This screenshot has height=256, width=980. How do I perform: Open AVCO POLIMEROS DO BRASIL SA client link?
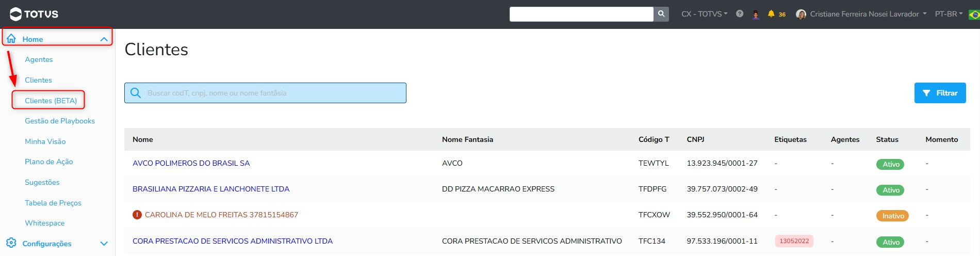pyautogui.click(x=191, y=163)
